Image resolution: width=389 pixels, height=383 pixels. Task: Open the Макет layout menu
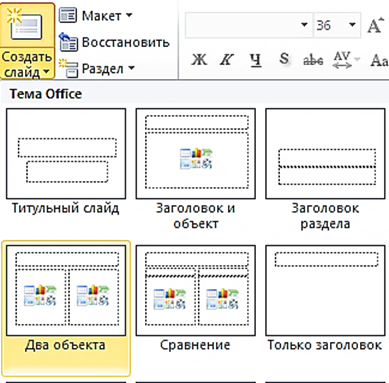click(x=95, y=16)
